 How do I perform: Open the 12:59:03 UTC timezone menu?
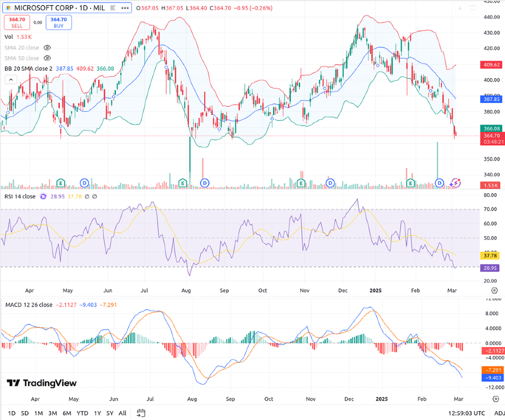coord(466,413)
